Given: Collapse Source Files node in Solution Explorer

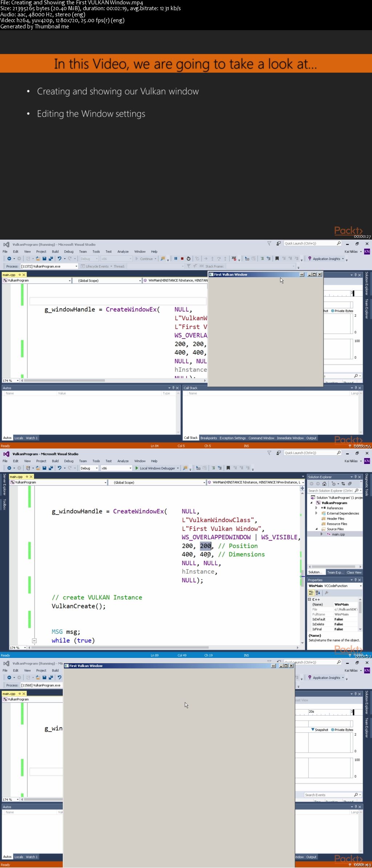Looking at the screenshot, I should (316, 529).
